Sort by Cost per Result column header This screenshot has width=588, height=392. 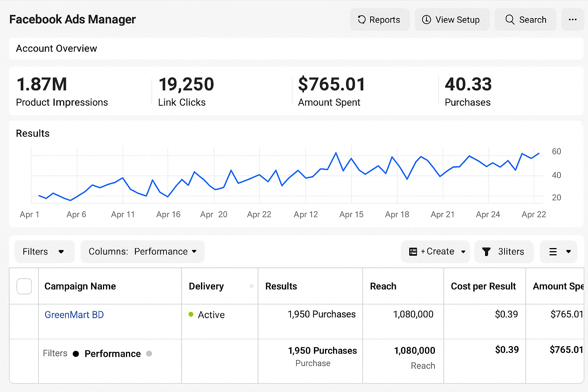click(x=483, y=286)
